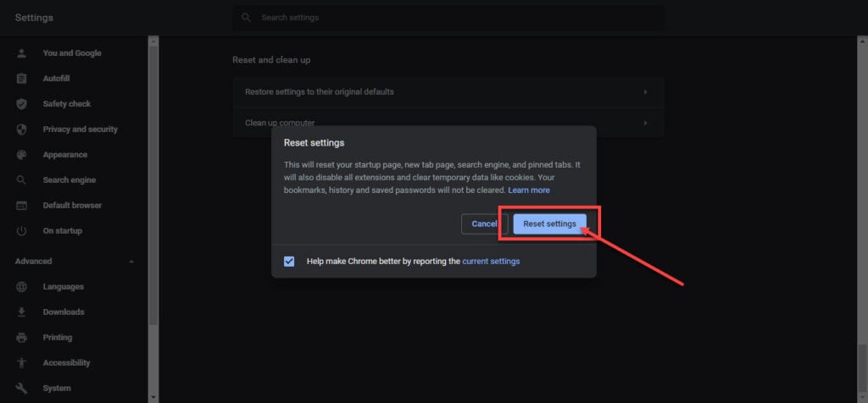Open On startup section

tap(63, 231)
